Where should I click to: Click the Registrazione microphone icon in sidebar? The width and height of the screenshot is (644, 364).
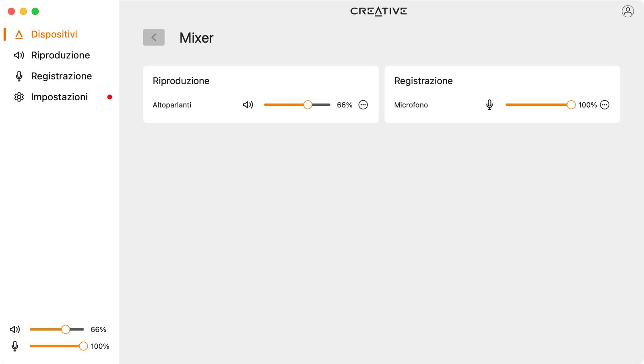click(19, 76)
